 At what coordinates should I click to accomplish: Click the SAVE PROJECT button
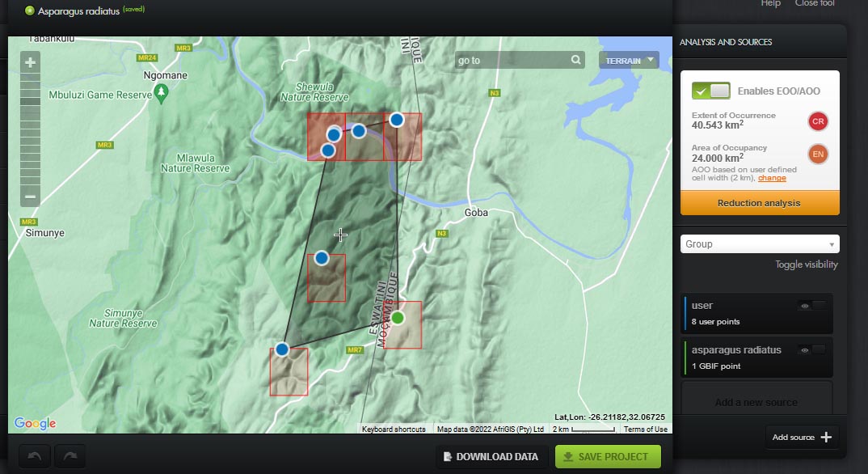(608, 457)
